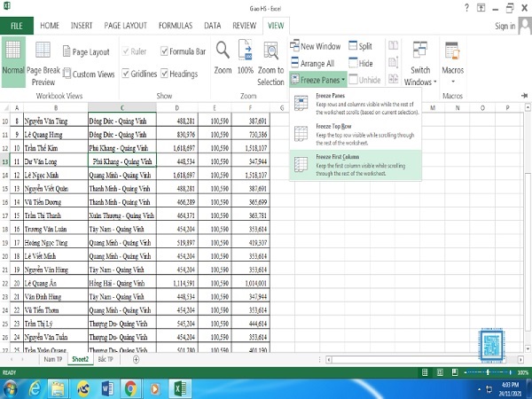Click horizontal scrollbar right arrow
The height and width of the screenshot is (399, 532).
[520, 359]
